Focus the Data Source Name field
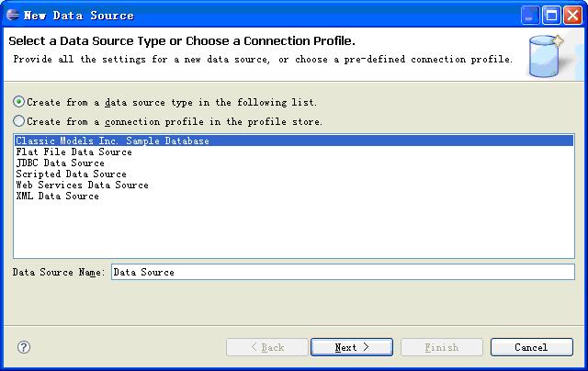588x371 pixels. coord(342,272)
